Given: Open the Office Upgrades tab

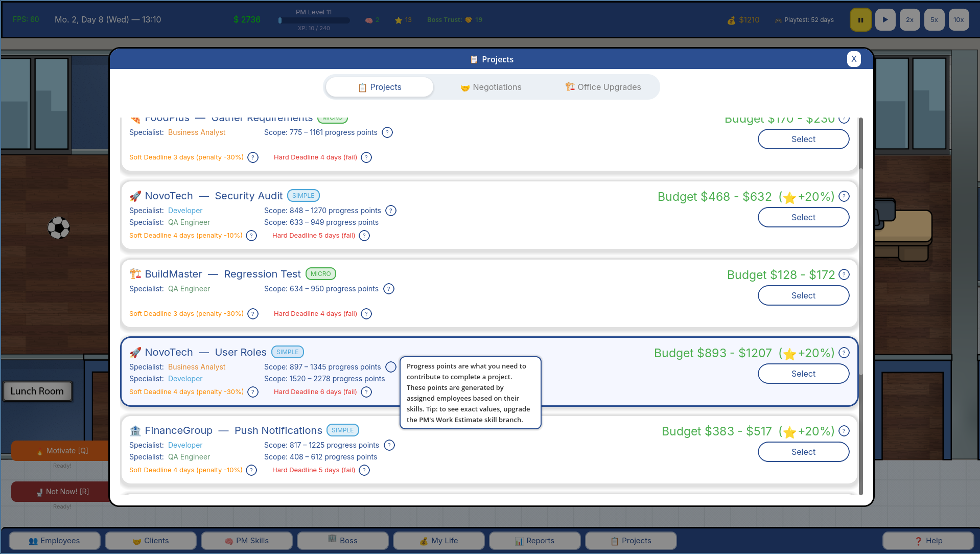Looking at the screenshot, I should (603, 87).
